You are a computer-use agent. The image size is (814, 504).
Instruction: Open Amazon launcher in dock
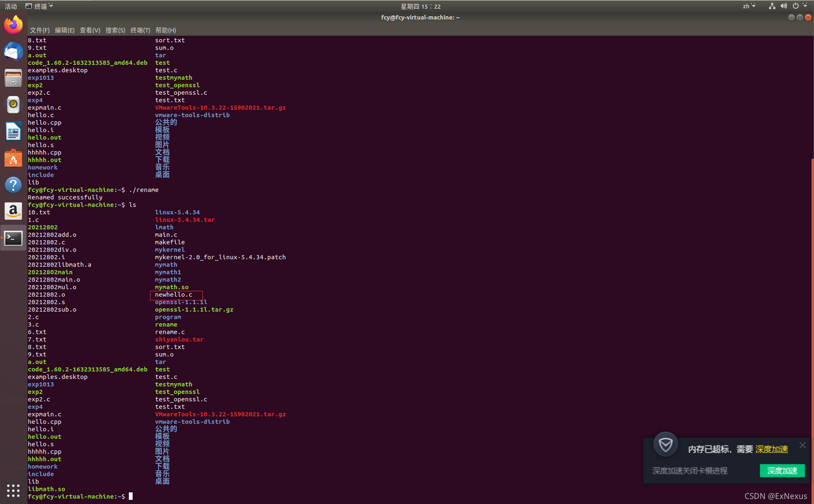pyautogui.click(x=13, y=211)
